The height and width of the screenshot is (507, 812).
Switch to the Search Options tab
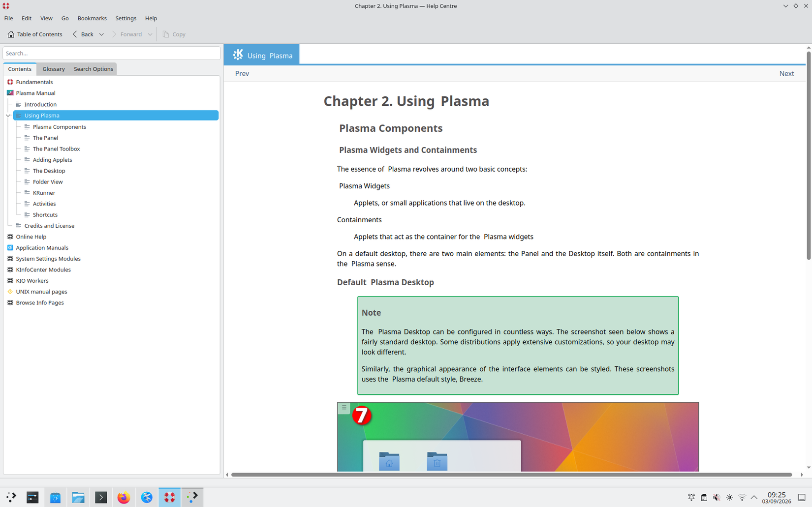click(94, 69)
